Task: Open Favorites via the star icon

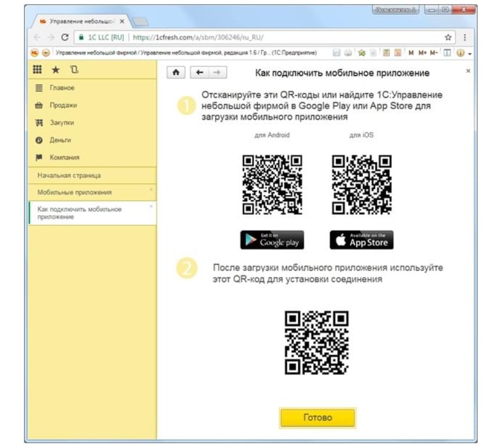Action: pyautogui.click(x=56, y=69)
